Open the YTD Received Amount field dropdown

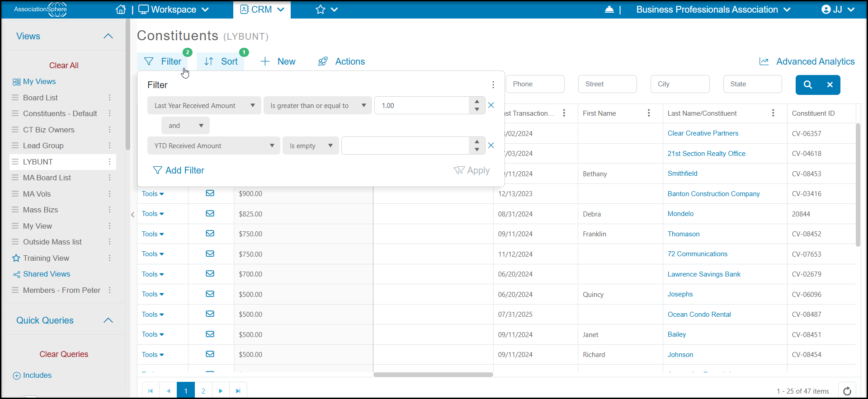click(x=214, y=146)
